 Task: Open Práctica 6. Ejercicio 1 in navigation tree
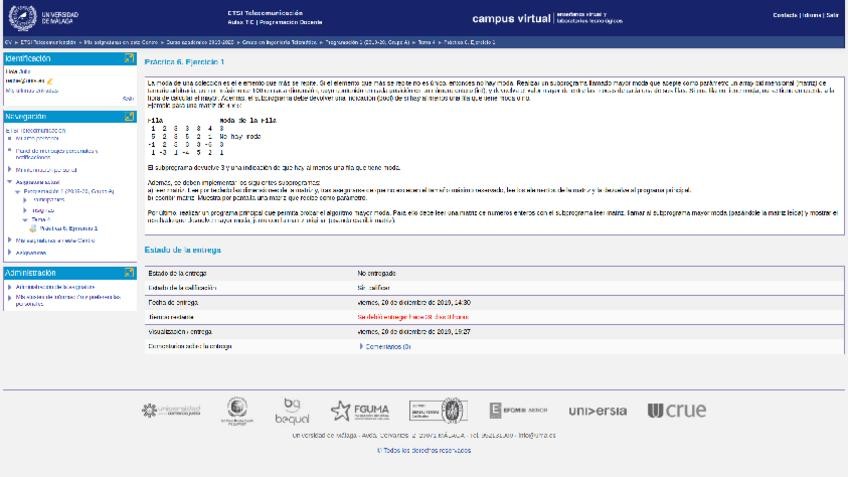(69, 228)
